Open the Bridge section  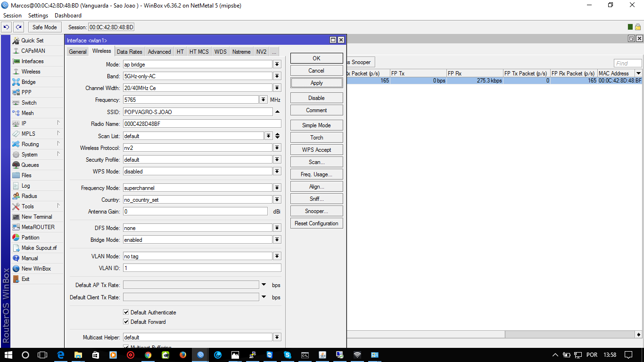(x=28, y=82)
